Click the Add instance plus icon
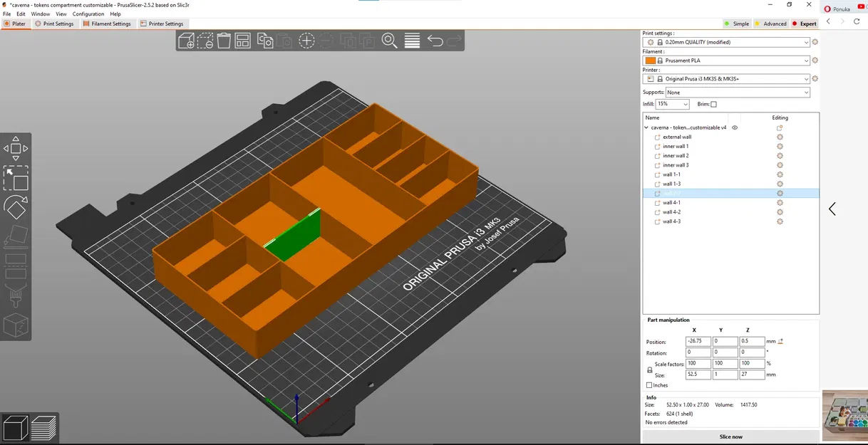This screenshot has height=445, width=868. pyautogui.click(x=306, y=41)
